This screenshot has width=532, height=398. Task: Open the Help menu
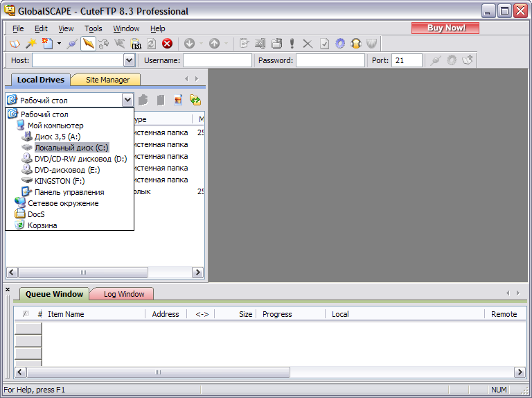(x=158, y=28)
